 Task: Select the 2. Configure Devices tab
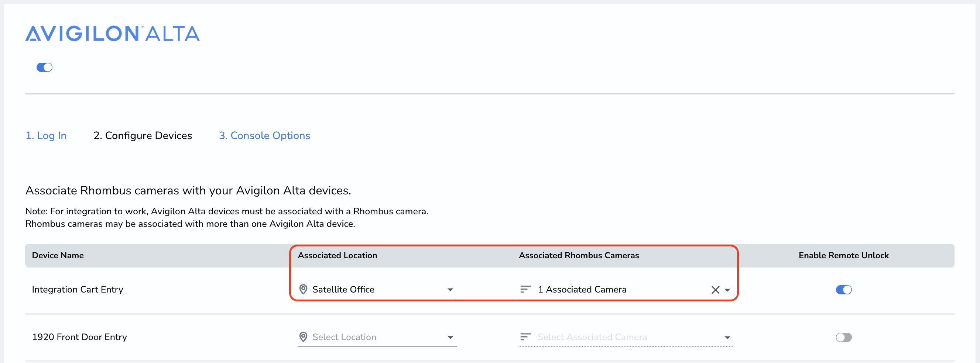pyautogui.click(x=143, y=135)
